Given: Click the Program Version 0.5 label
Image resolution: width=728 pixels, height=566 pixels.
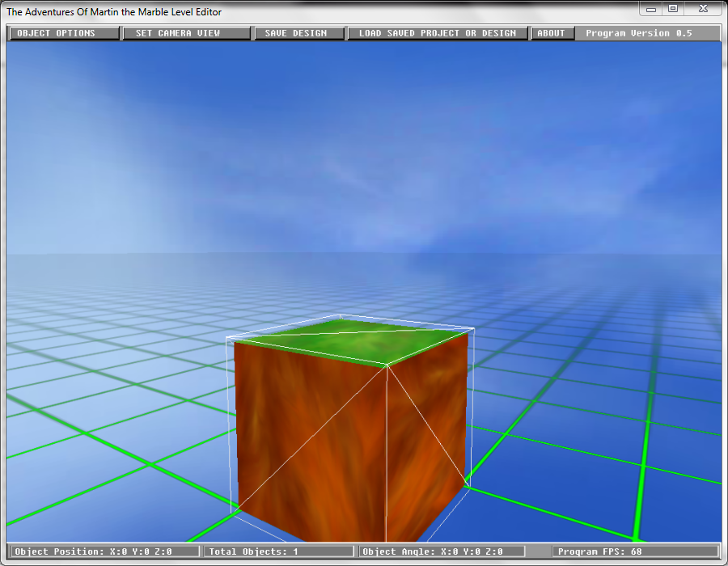Looking at the screenshot, I should [x=638, y=33].
